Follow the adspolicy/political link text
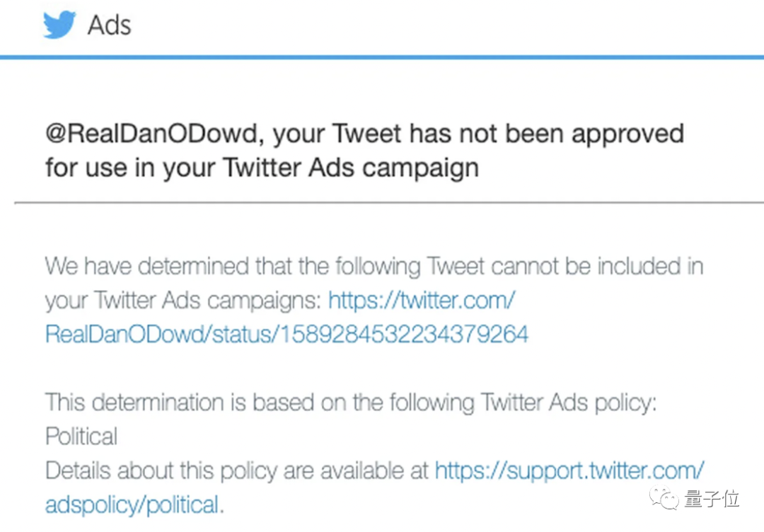The image size is (764, 532). pyautogui.click(x=132, y=504)
